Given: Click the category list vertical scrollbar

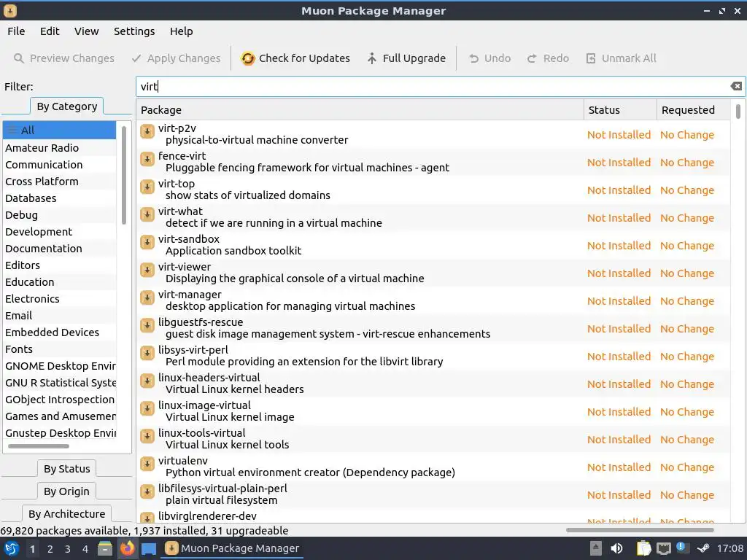Looking at the screenshot, I should click(x=124, y=175).
